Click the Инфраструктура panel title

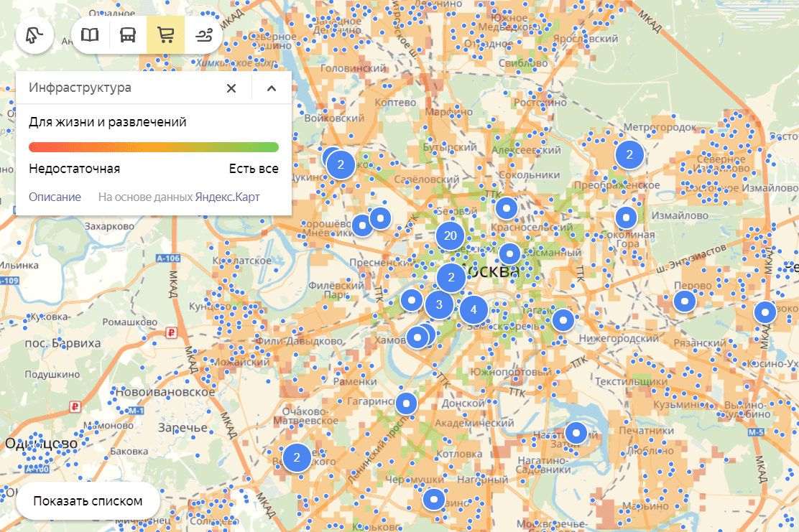80,88
